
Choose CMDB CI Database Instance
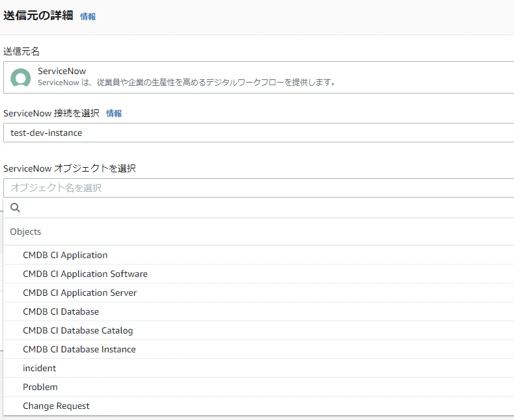(x=259, y=349)
